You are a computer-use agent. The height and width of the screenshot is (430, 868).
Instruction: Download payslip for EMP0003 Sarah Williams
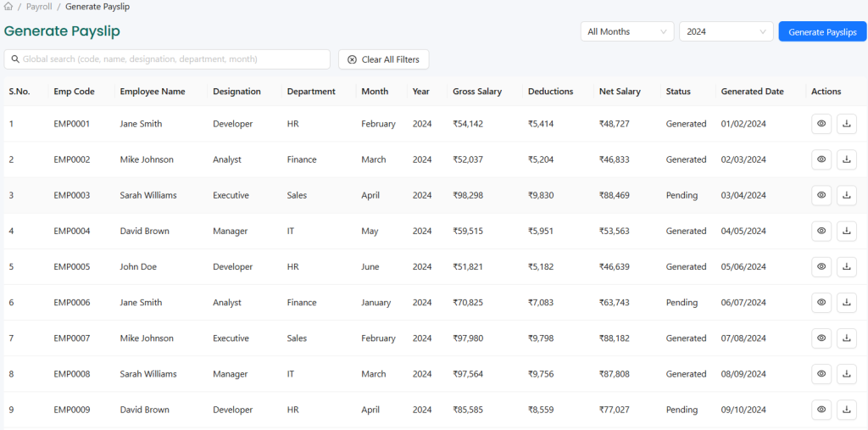point(846,195)
